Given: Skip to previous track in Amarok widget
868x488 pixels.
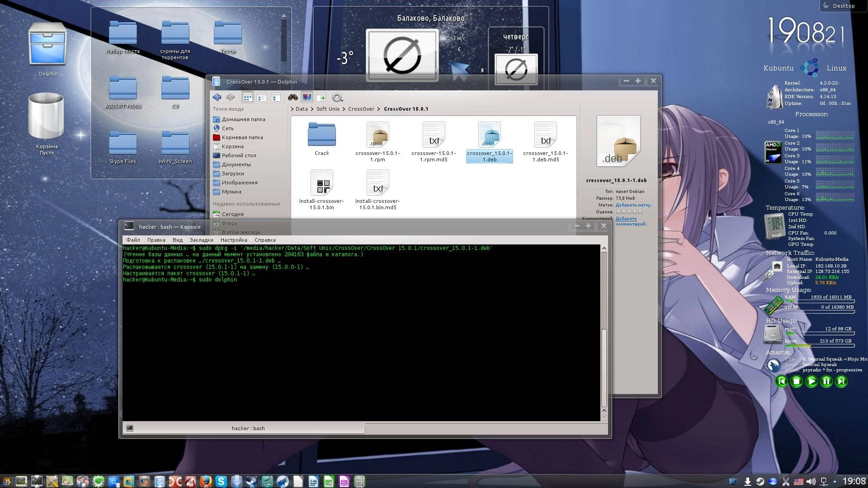Looking at the screenshot, I should click(781, 381).
